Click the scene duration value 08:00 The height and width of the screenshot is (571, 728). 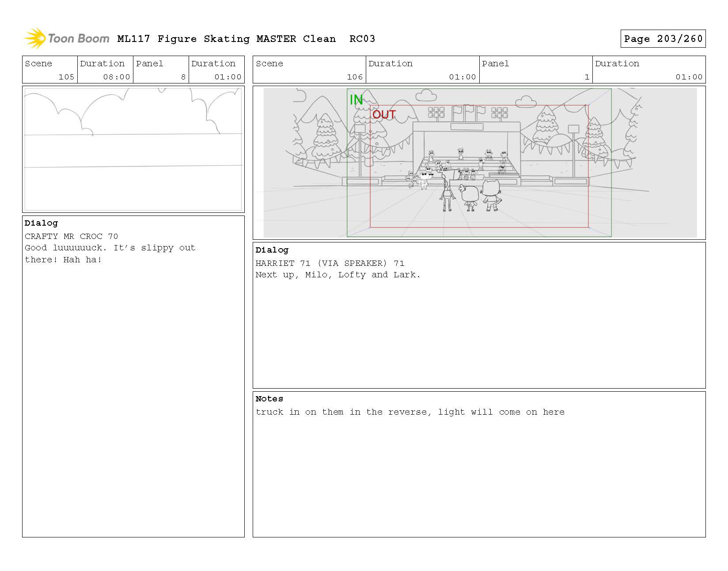[x=117, y=77]
